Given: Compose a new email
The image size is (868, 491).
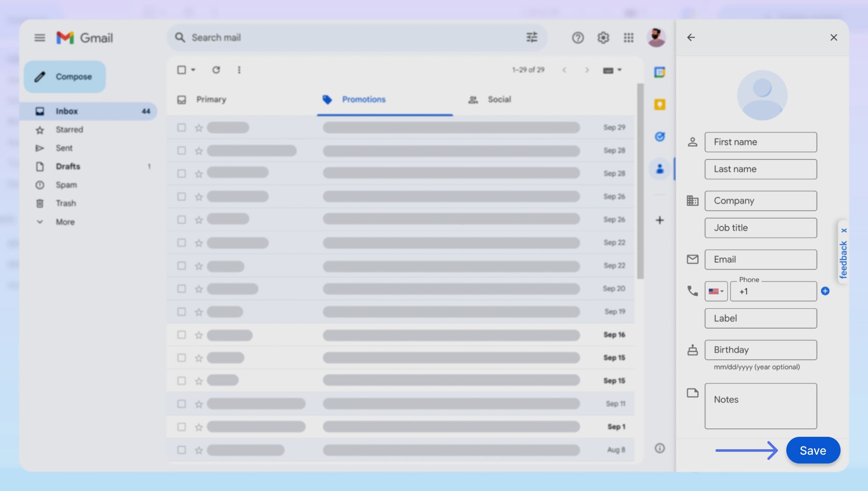Looking at the screenshot, I should coord(64,77).
